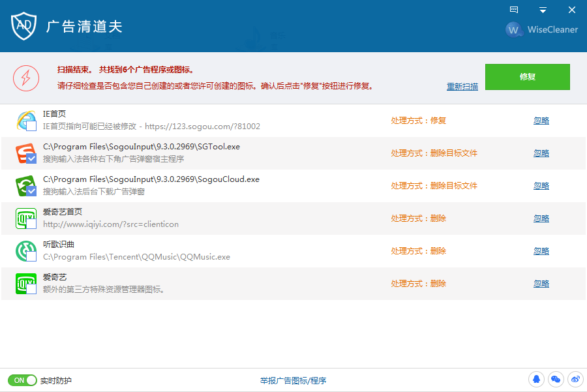This screenshot has width=587, height=392.
Task: Click the SogouCloud.exe file path text
Action: [151, 179]
